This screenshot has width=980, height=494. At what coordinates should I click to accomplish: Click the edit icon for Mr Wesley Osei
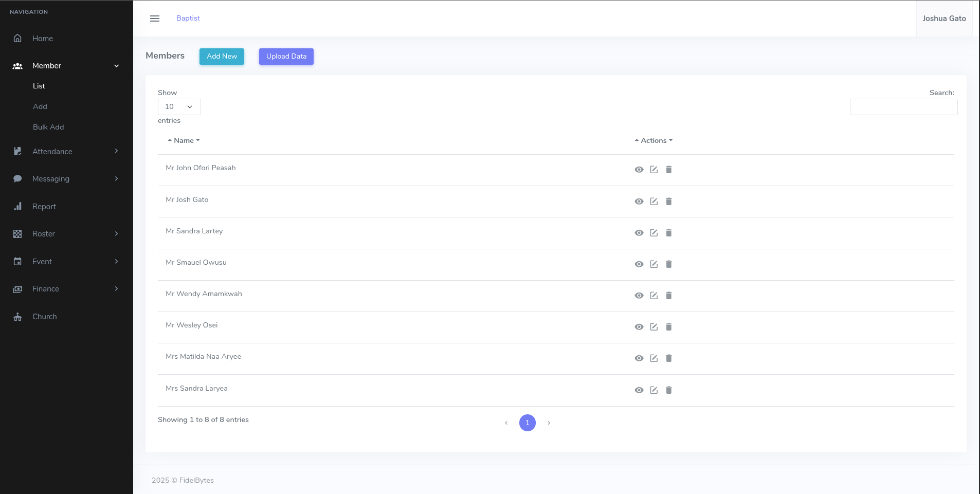click(x=654, y=327)
